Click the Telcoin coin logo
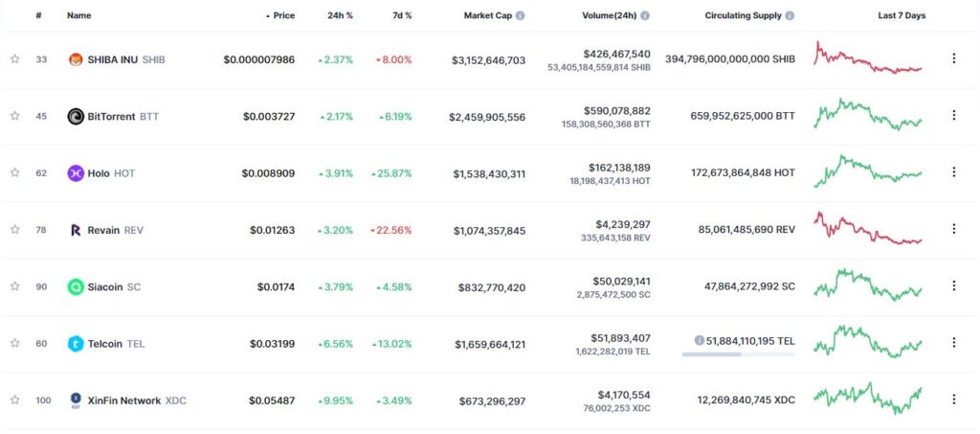Screen dimensions: 980x434 click(x=76, y=343)
